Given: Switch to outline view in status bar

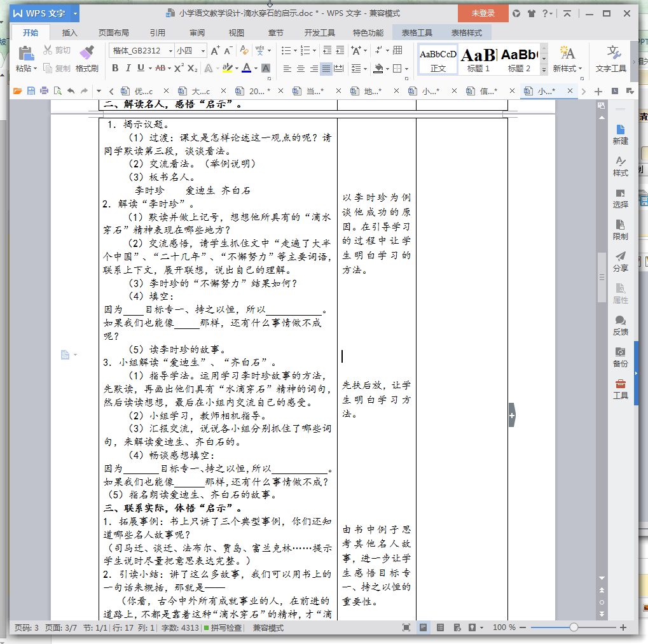Looking at the screenshot, I should (x=440, y=627).
